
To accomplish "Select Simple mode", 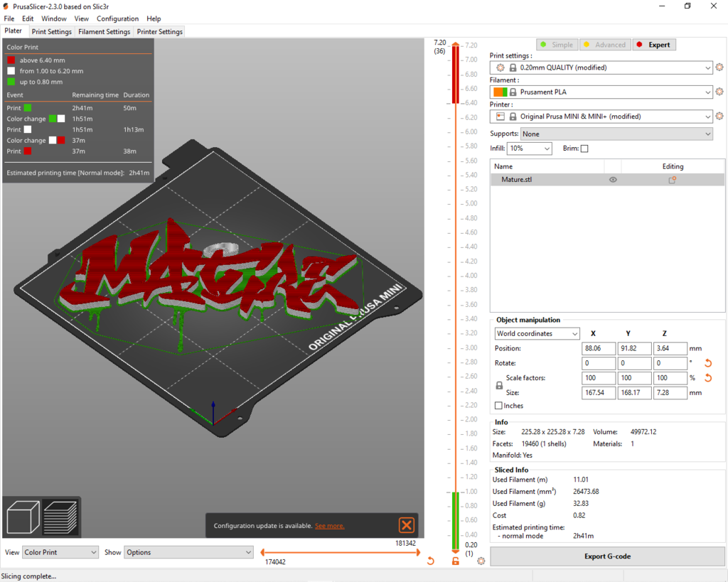I will coord(557,45).
